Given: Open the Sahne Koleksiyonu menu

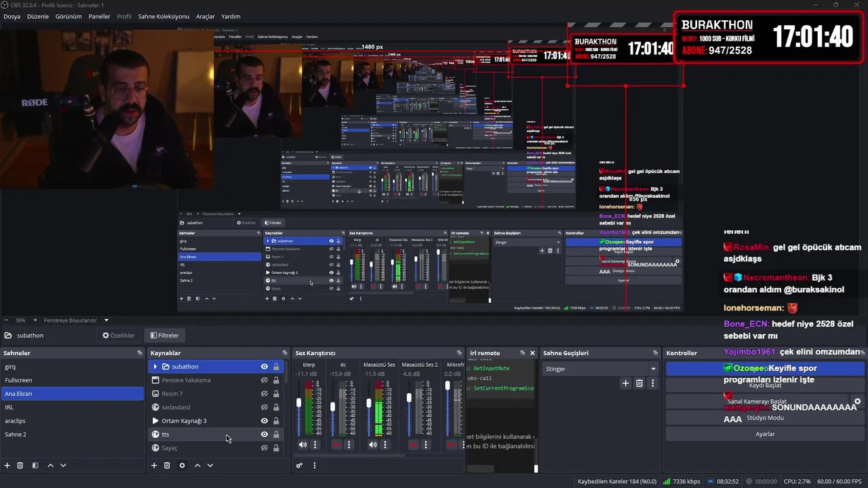Looking at the screenshot, I should 163,16.
